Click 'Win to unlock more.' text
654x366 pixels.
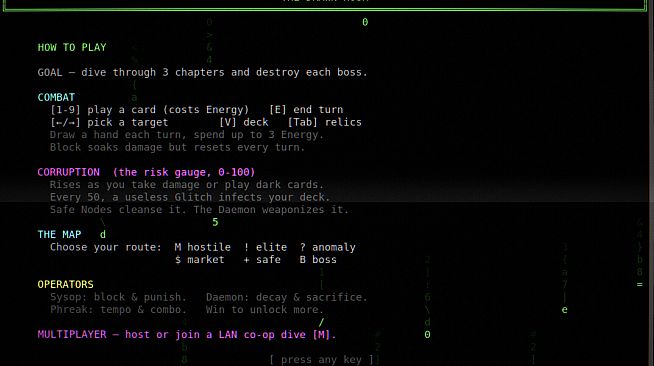click(x=264, y=310)
